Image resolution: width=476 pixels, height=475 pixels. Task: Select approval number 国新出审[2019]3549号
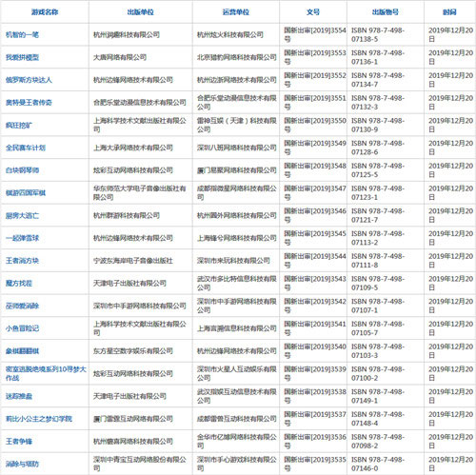tap(315, 148)
